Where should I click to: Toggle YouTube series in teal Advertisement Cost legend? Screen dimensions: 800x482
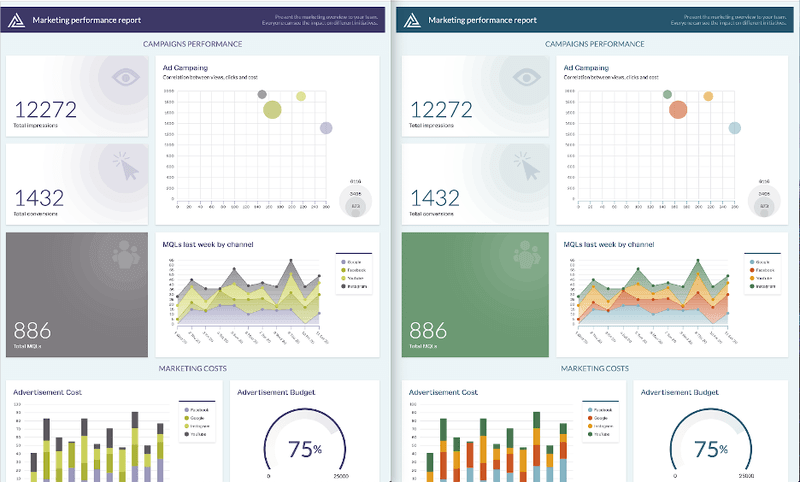pos(599,434)
